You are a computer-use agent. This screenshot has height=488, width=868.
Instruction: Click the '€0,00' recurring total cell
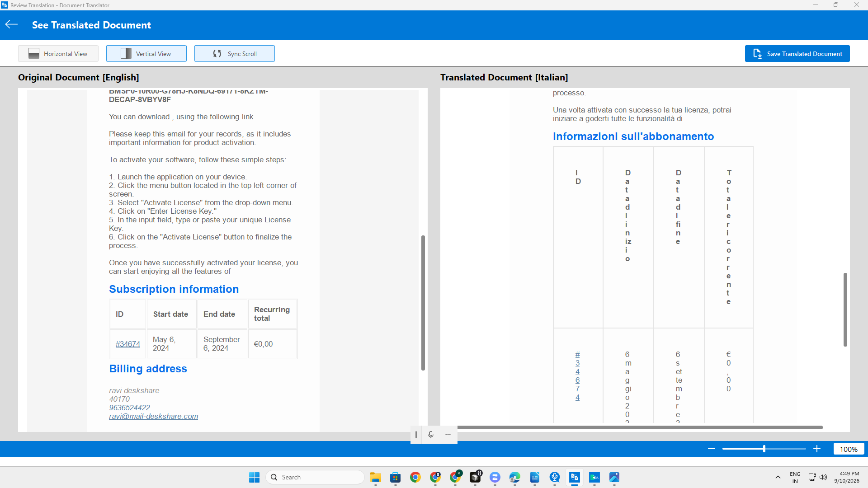[x=273, y=344]
